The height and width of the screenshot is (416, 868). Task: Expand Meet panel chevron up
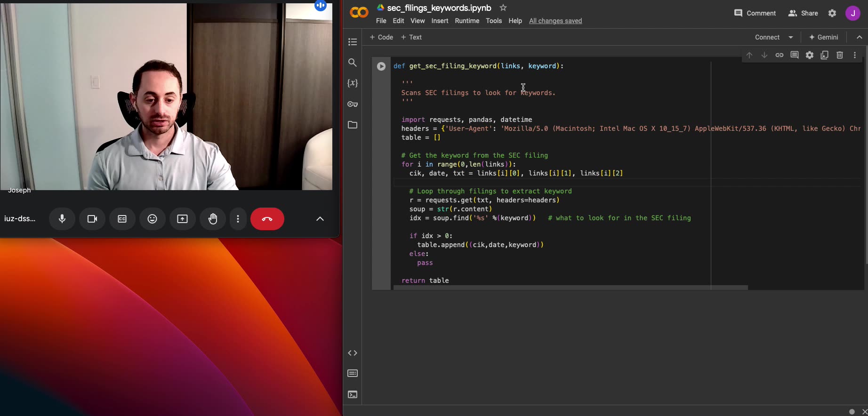click(x=320, y=219)
